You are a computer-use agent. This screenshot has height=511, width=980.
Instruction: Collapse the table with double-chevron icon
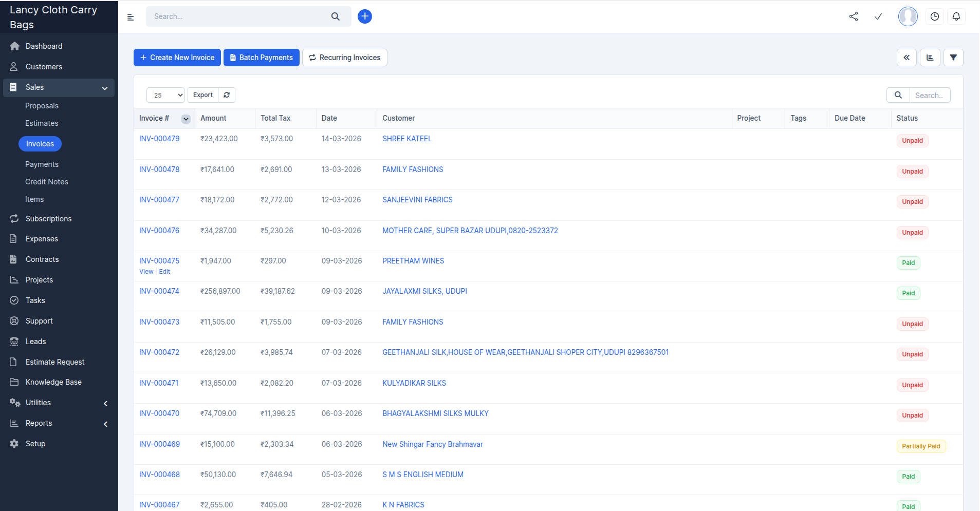pos(907,57)
